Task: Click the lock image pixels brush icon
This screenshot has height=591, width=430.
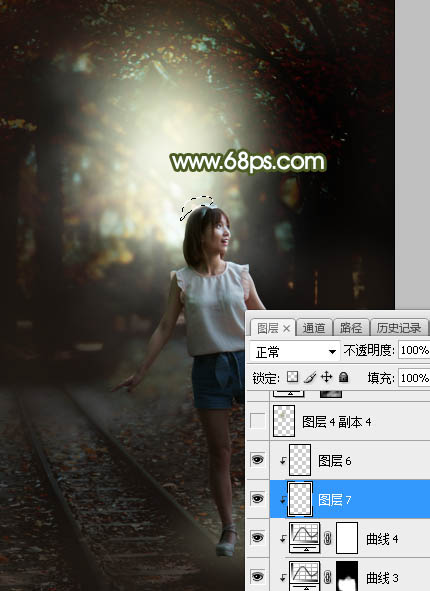Action: coord(310,377)
